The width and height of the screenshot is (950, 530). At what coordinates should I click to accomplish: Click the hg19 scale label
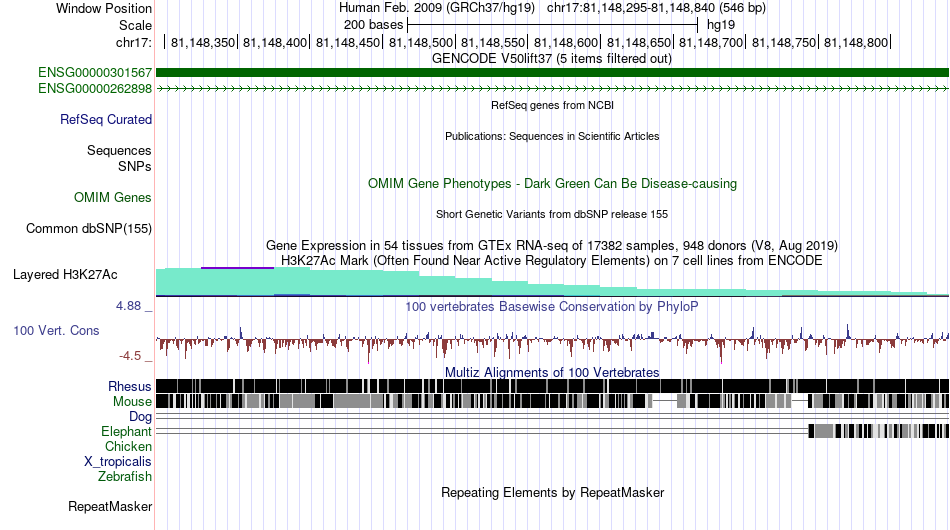click(721, 25)
